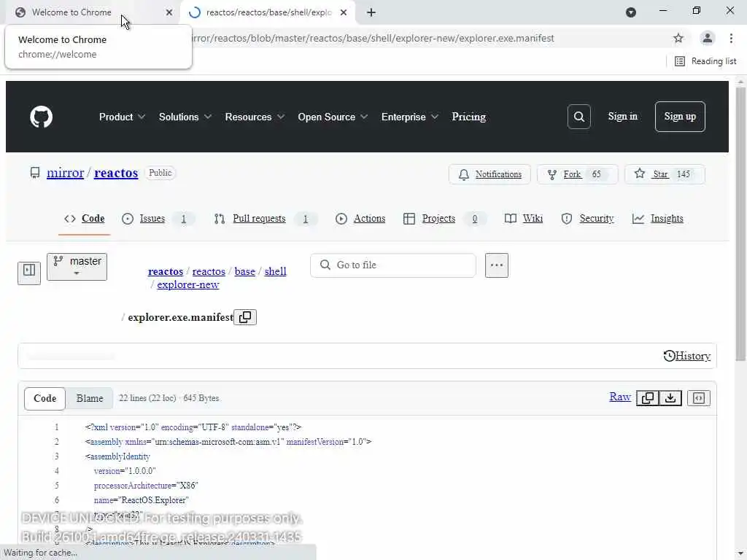
Task: Open the base breadcrumb folder
Action: pyautogui.click(x=245, y=271)
